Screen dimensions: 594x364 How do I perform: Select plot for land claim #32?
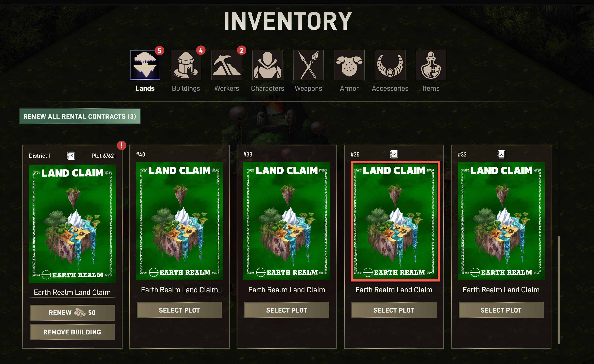(x=501, y=310)
